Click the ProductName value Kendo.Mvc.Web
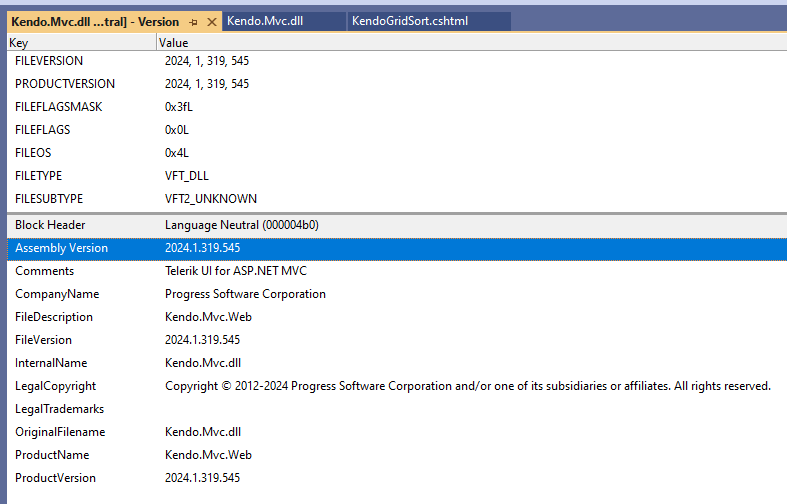Viewport: 787px width, 504px height. tap(208, 456)
